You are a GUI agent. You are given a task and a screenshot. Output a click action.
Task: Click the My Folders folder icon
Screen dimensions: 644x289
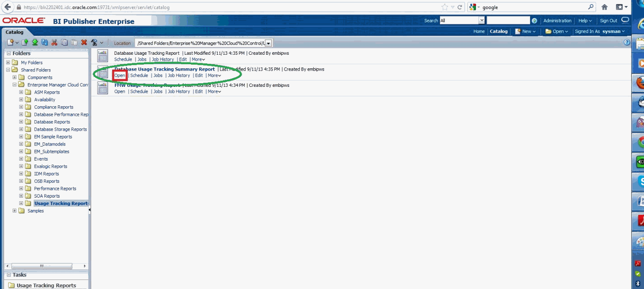pyautogui.click(x=15, y=62)
